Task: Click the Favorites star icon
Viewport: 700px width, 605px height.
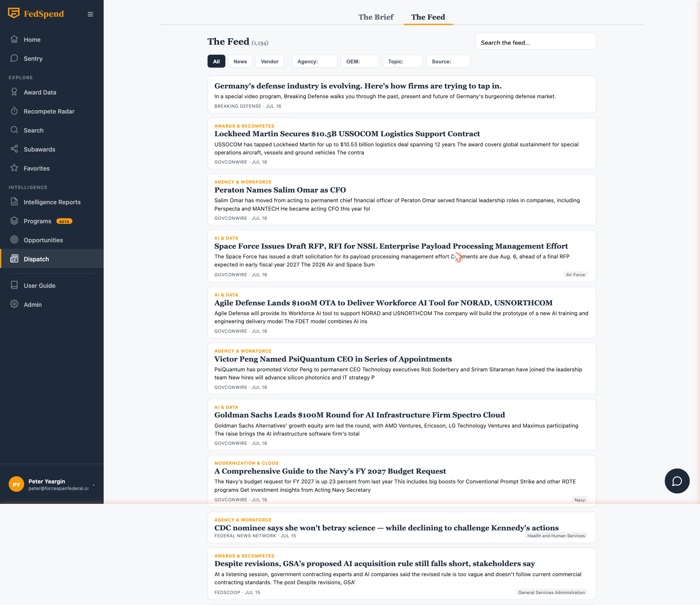Action: (14, 168)
